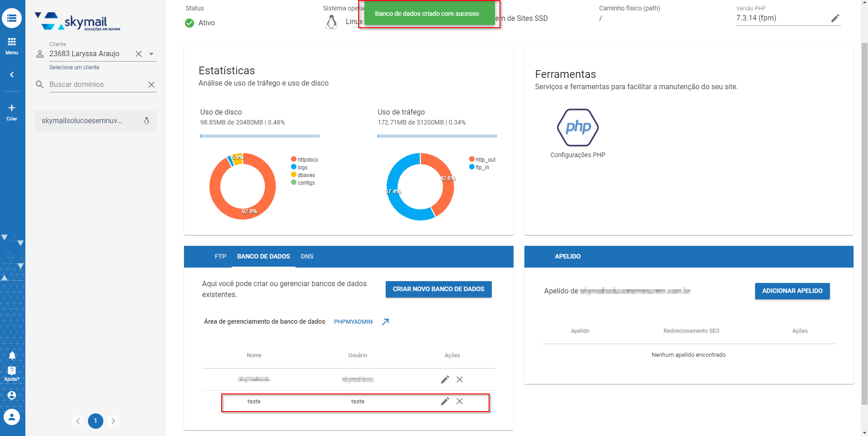Toggle httpdocs legend item in disk chart

305,159
